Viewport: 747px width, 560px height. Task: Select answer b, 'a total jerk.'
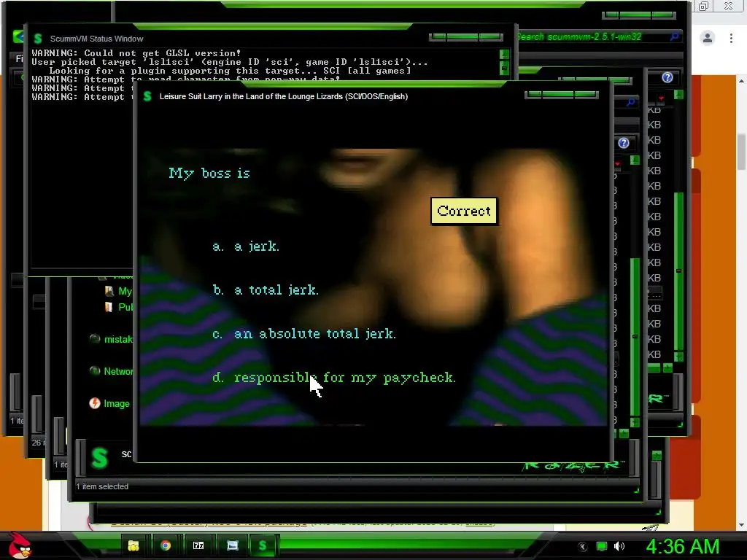(x=266, y=290)
